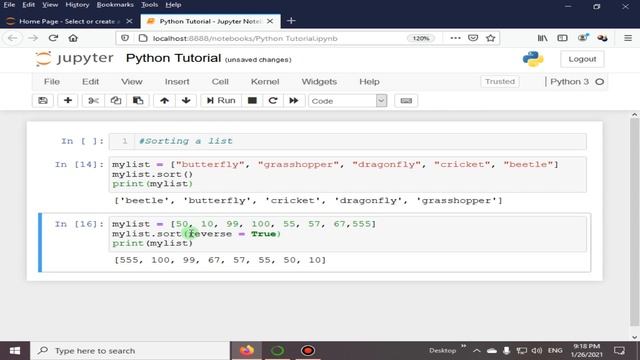Cut selected cells with scissors icon
Screen dimensions: 640x360
pos(93,101)
